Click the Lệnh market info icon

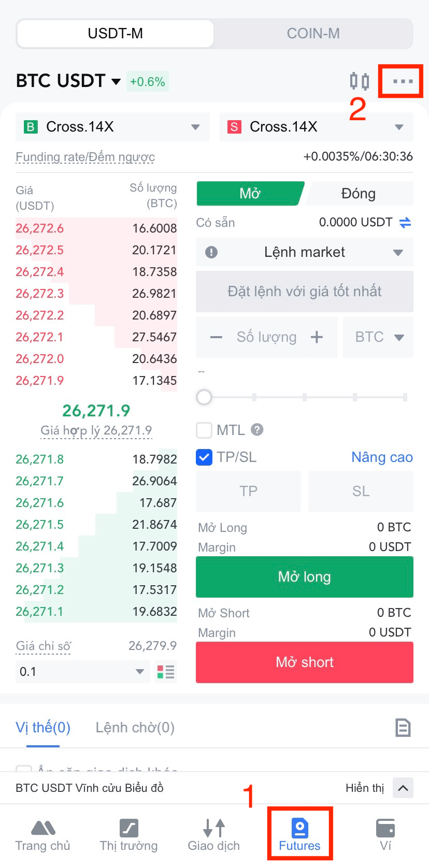click(x=211, y=252)
